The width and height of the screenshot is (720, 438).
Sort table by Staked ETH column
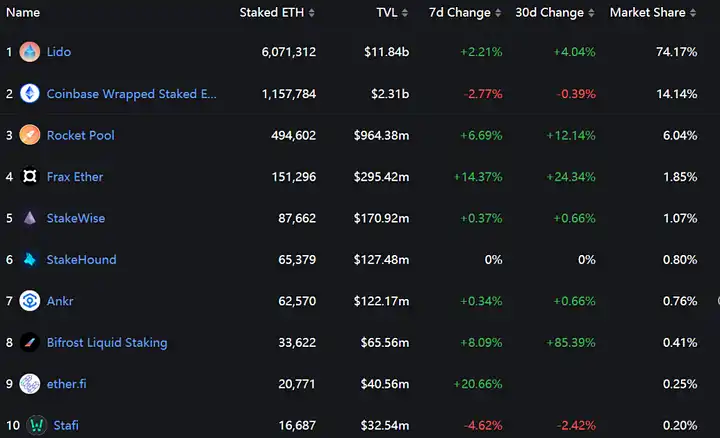click(311, 13)
